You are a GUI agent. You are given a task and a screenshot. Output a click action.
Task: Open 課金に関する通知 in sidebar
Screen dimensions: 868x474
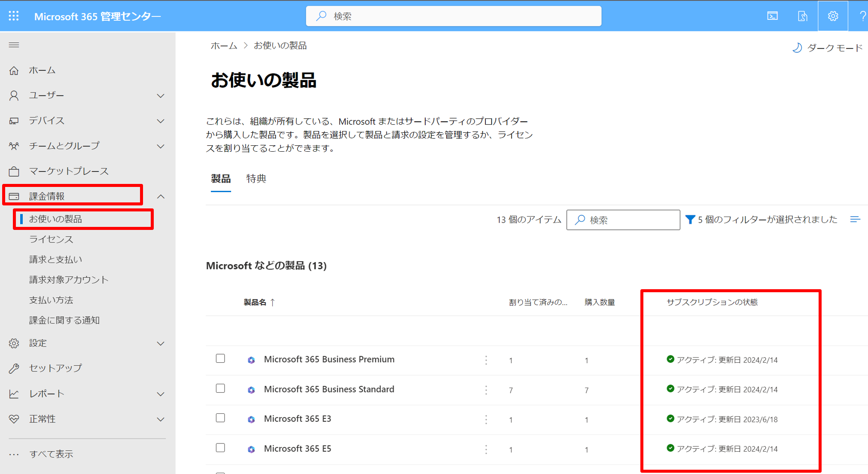pos(64,320)
